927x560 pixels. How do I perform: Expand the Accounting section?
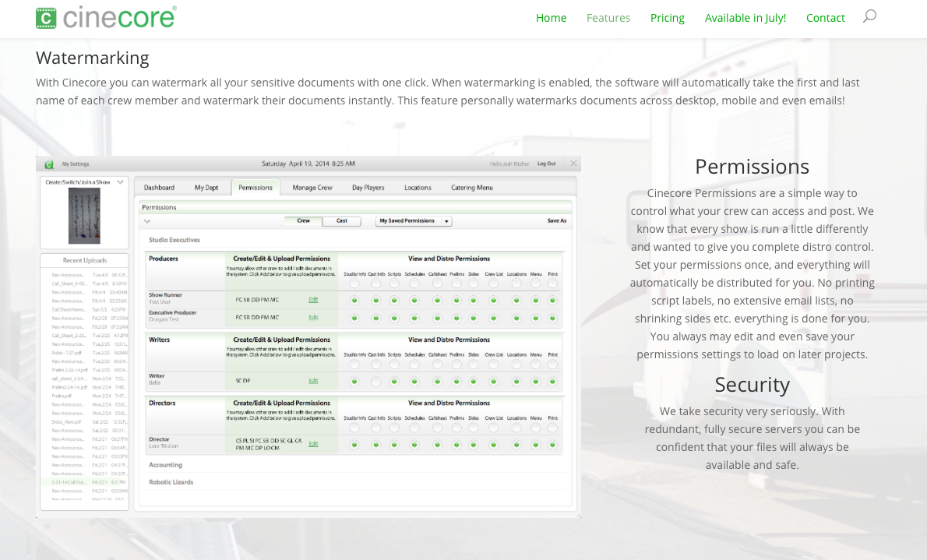tap(165, 465)
